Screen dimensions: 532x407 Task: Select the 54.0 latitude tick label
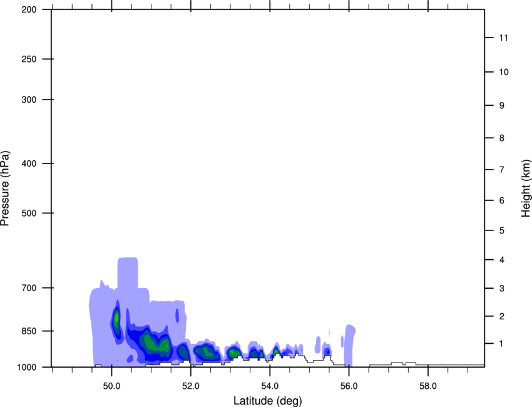(x=270, y=384)
